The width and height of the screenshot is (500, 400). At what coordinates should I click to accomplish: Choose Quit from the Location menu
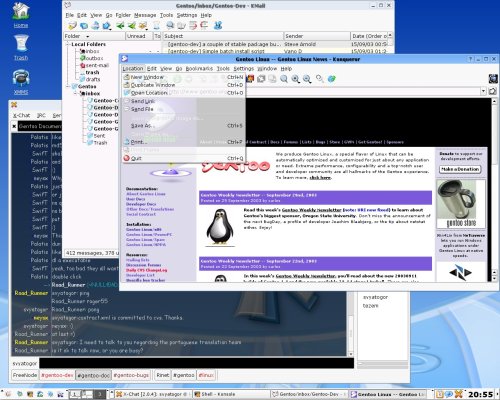tap(184, 158)
